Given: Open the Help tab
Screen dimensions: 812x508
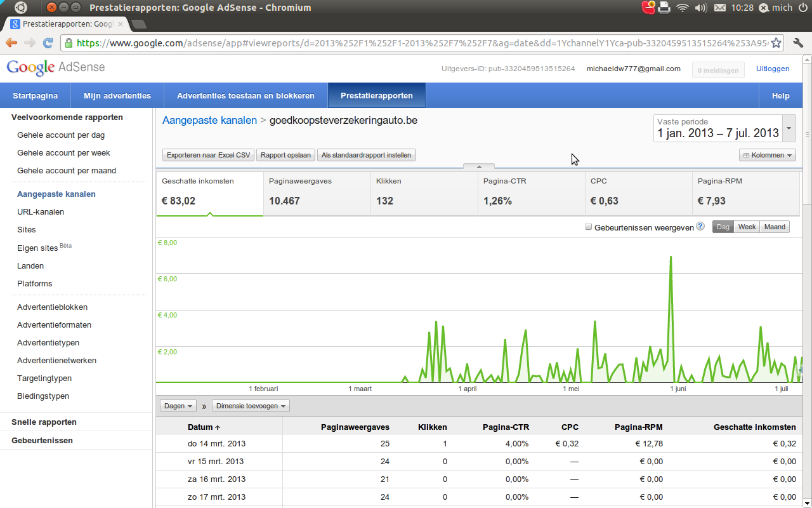Looking at the screenshot, I should 781,96.
